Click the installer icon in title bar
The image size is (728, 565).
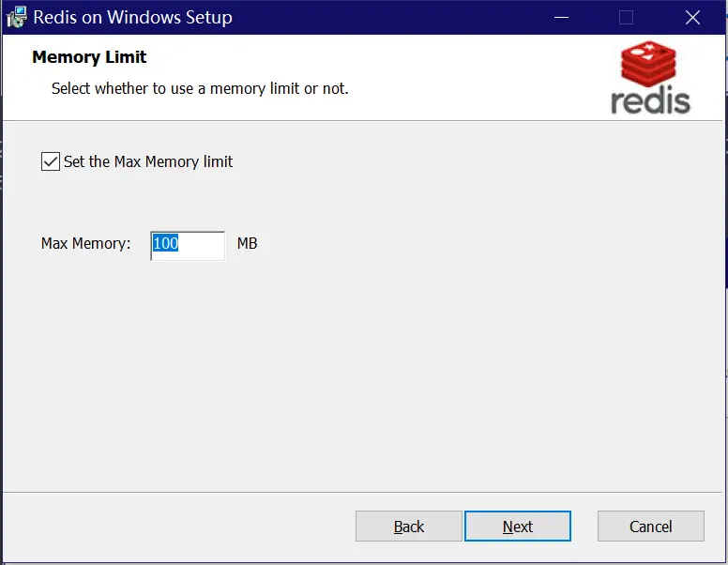pyautogui.click(x=17, y=17)
